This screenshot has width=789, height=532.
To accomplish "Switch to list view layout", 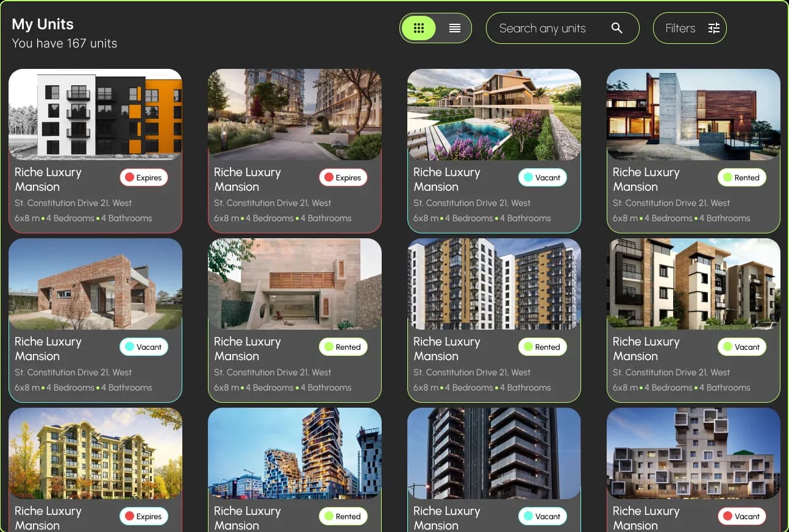I will click(x=454, y=28).
